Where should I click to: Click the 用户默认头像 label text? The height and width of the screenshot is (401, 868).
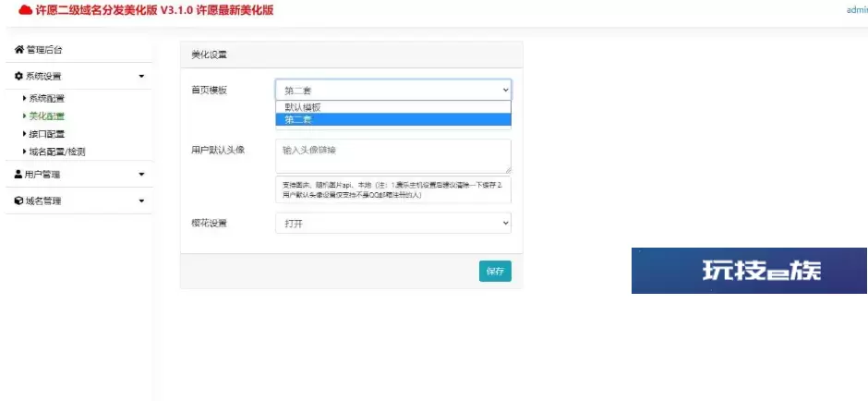point(218,151)
